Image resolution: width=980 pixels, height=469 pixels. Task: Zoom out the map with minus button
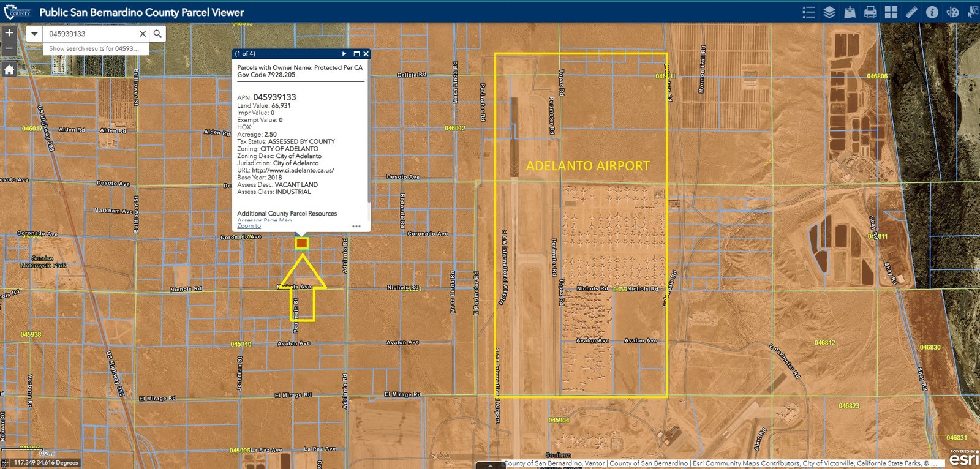point(9,48)
